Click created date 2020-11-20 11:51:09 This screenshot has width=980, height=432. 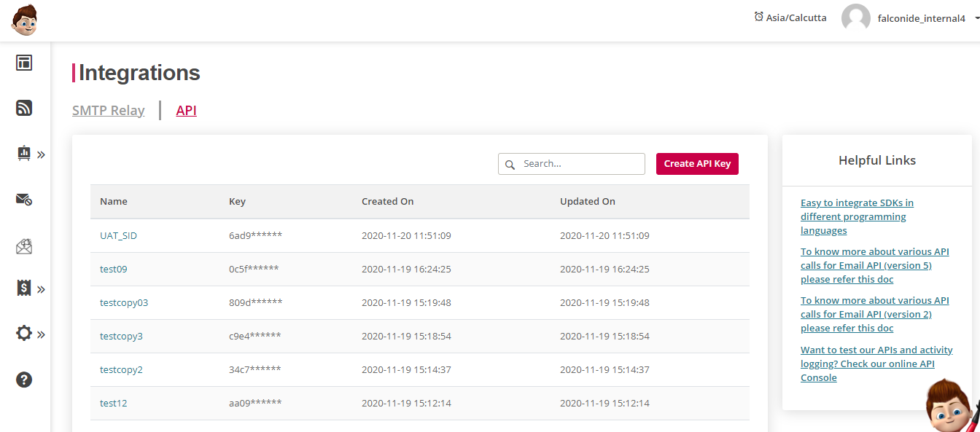[x=406, y=235]
